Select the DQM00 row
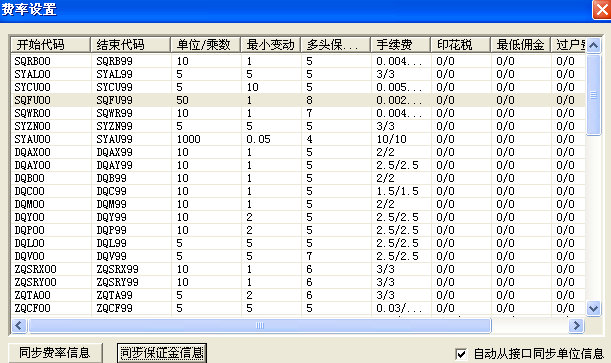Viewport: 611px width, 363px height. click(298, 204)
